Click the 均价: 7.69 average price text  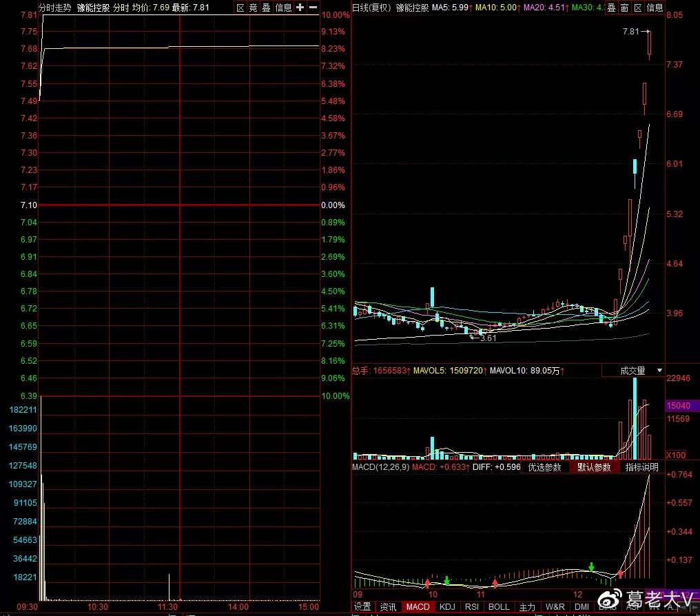[150, 8]
